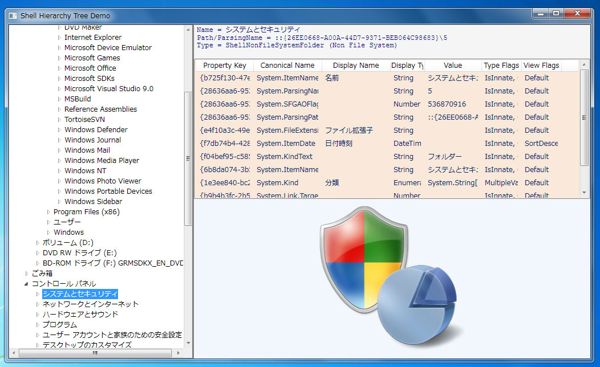Click the Value column header

click(453, 65)
